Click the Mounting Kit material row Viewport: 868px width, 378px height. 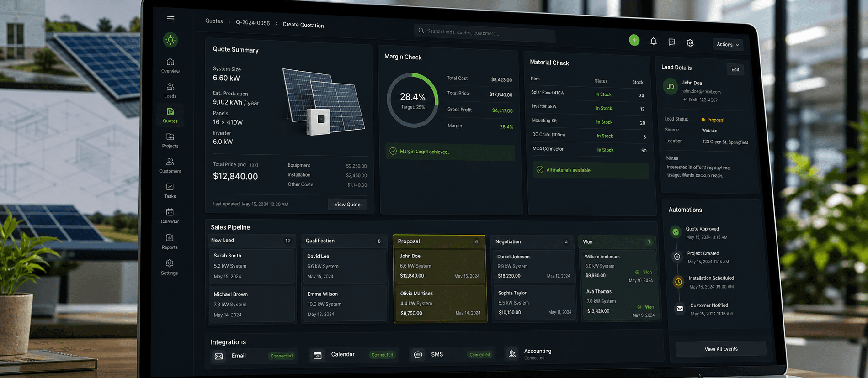(588, 121)
